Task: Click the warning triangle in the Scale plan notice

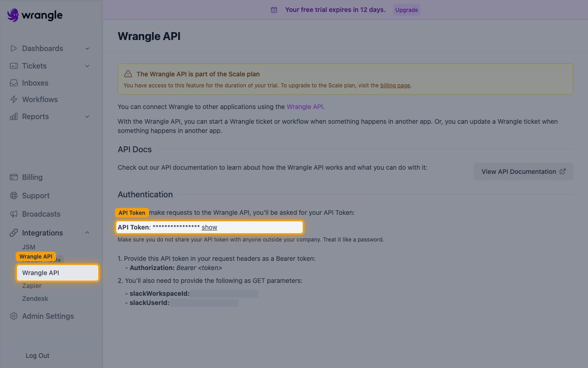Action: [x=128, y=74]
